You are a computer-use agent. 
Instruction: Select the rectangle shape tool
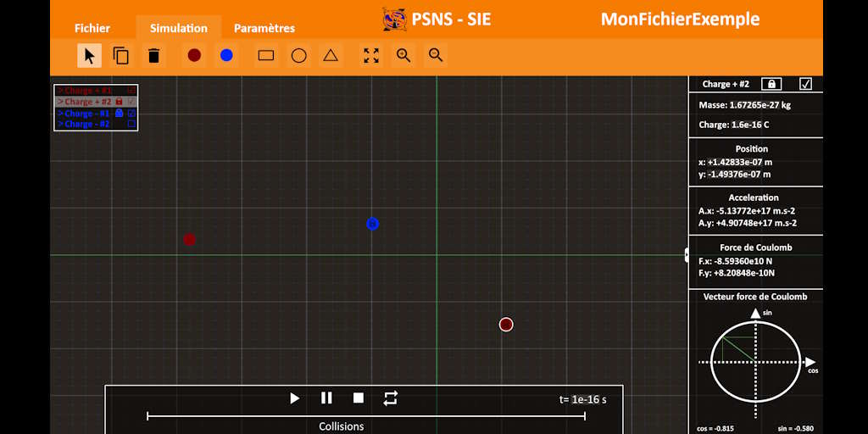[266, 55]
